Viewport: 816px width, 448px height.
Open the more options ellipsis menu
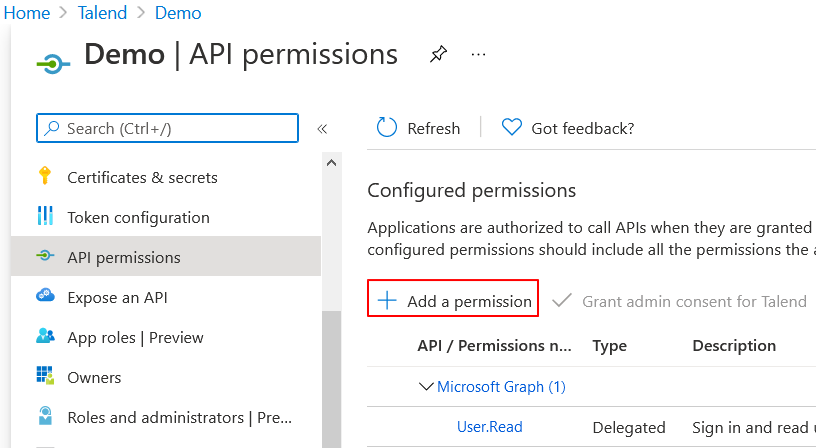pyautogui.click(x=478, y=54)
